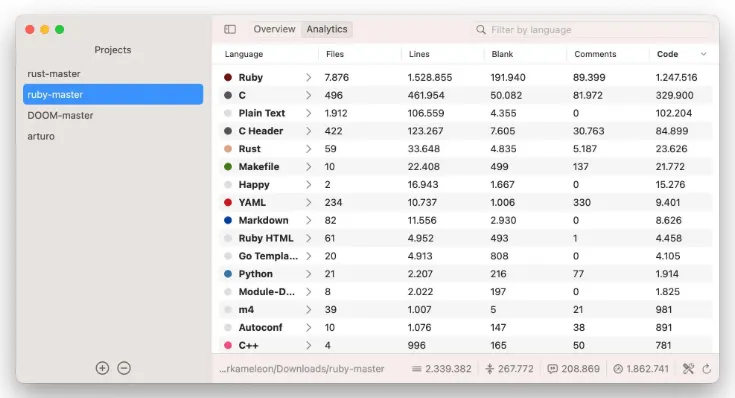
Task: Add a new project with plus button
Action: pos(102,368)
